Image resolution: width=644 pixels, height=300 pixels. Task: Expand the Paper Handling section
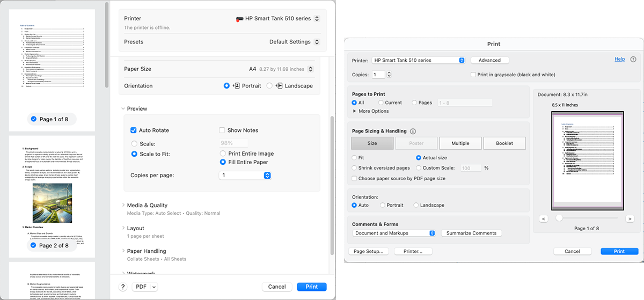[123, 251]
